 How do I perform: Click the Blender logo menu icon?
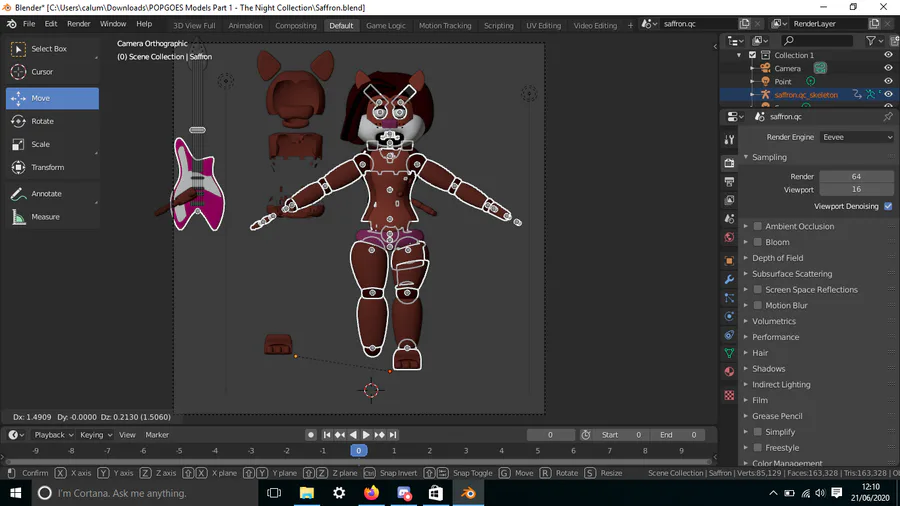pyautogui.click(x=11, y=24)
